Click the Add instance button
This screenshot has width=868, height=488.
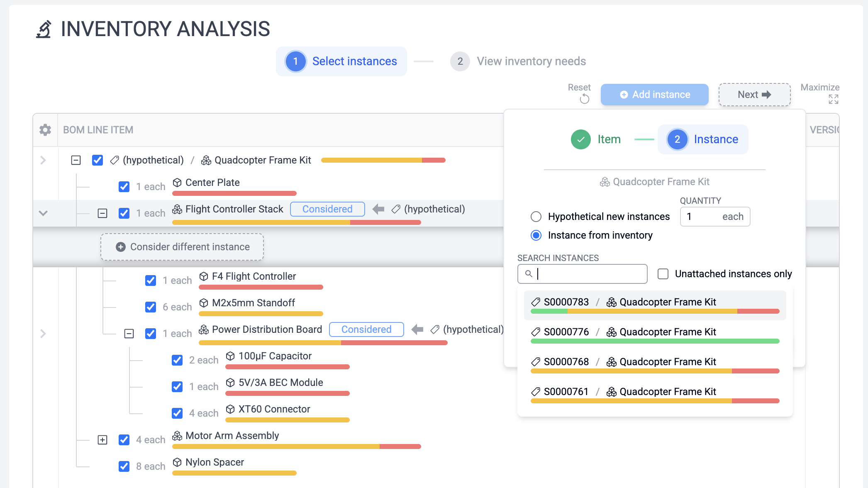(654, 95)
